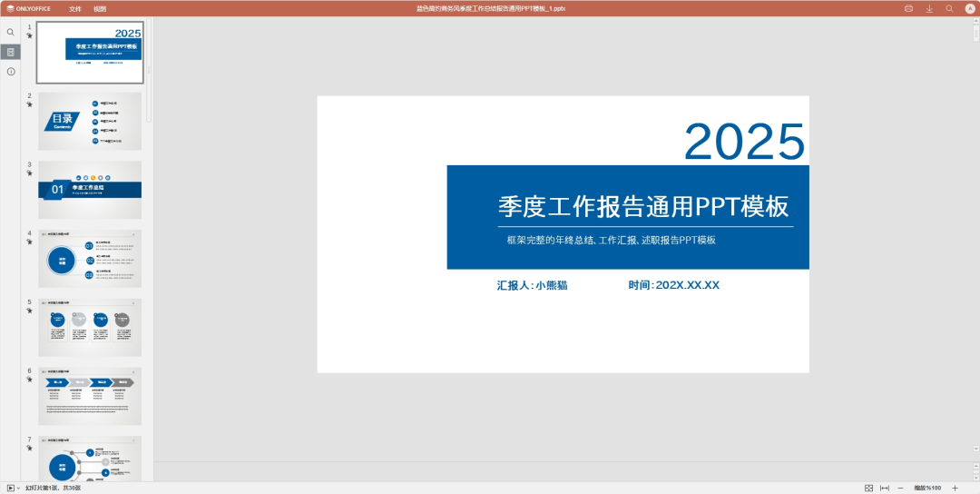
Task: Click the slide editor scroll-up arrow
Action: [975, 22]
